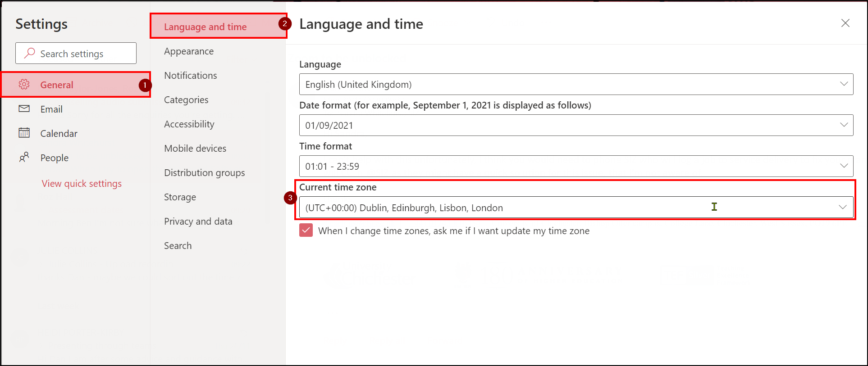Image resolution: width=868 pixels, height=366 pixels.
Task: Open the Language dropdown
Action: [x=576, y=84]
